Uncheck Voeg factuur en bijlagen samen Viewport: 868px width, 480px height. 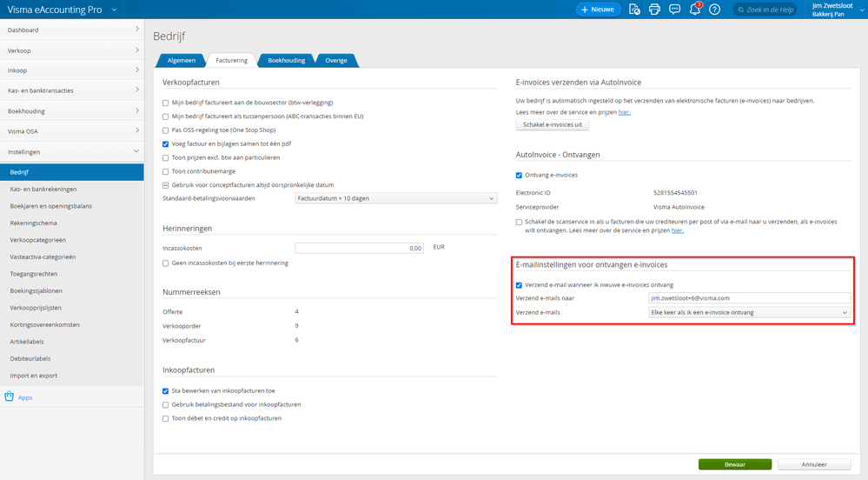[165, 144]
